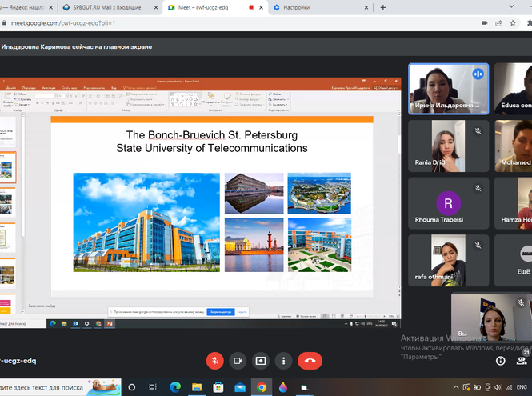
Task: Open Microsoft Edge from the taskbar
Action: pos(177,386)
